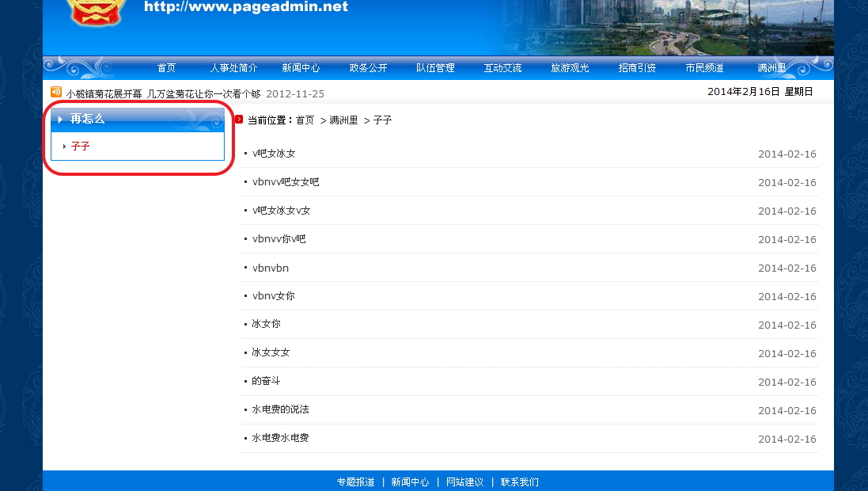Viewport: 868px width, 491px height.
Task: Open the 满洲里 navigation menu item
Action: pyautogui.click(x=771, y=68)
